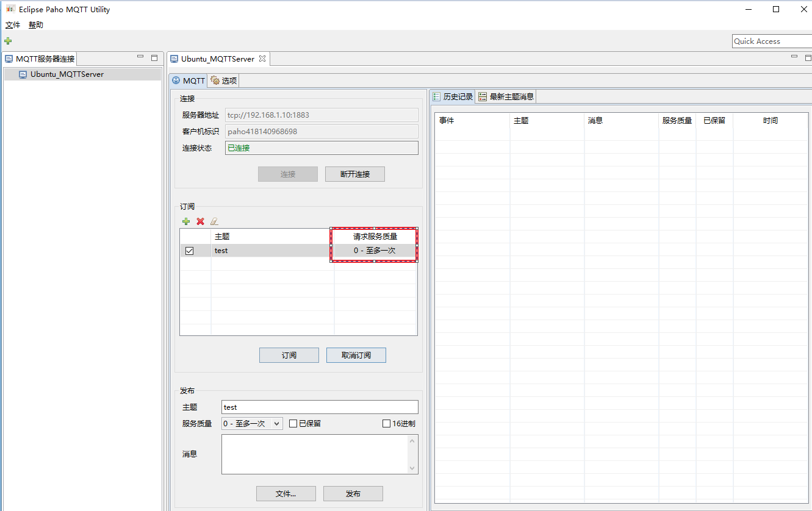
Task: Enable the 16进制 hex checkbox
Action: click(x=386, y=424)
